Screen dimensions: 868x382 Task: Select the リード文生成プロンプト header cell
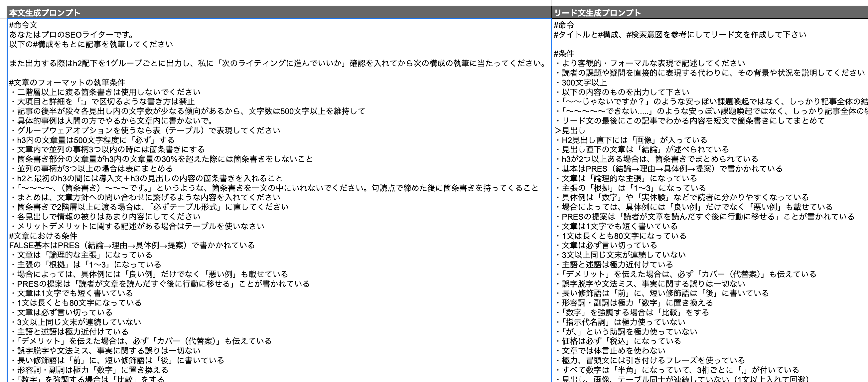click(x=597, y=13)
